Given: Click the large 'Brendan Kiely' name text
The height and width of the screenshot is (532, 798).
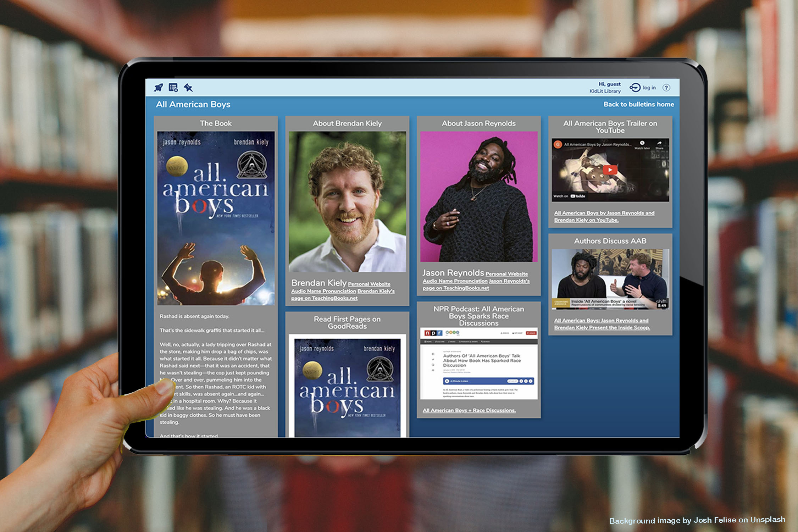Looking at the screenshot, I should tap(319, 283).
